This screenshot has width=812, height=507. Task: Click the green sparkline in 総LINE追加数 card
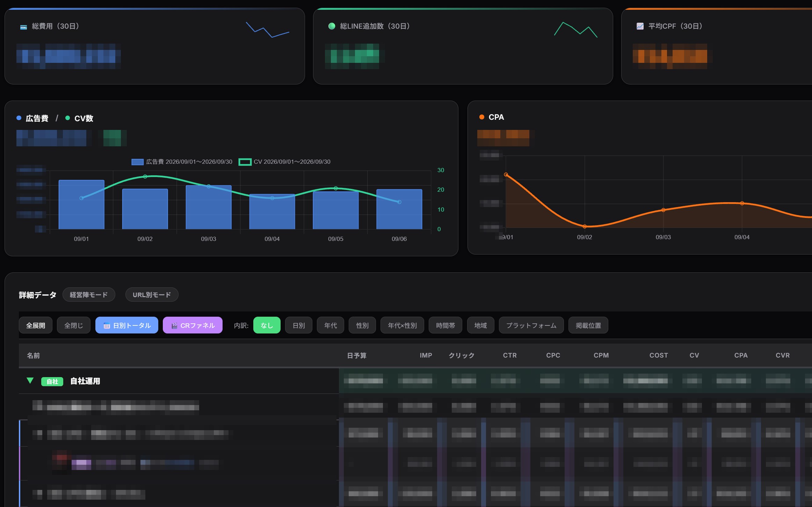[x=576, y=30]
